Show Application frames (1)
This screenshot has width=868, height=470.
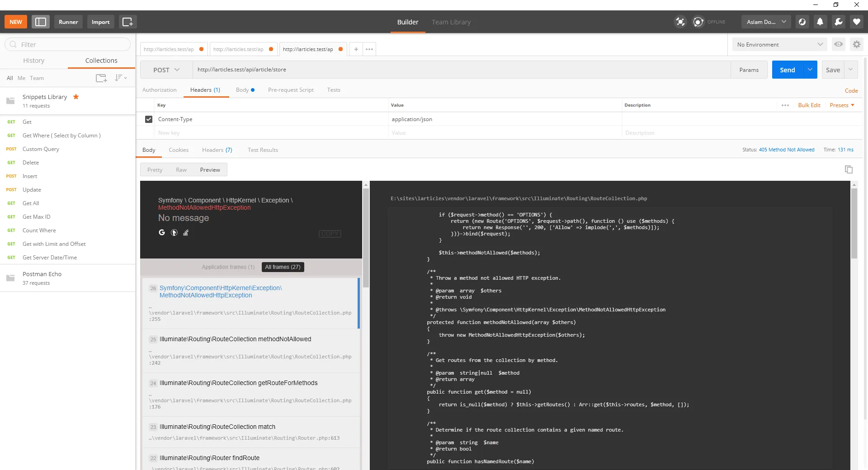pyautogui.click(x=228, y=267)
